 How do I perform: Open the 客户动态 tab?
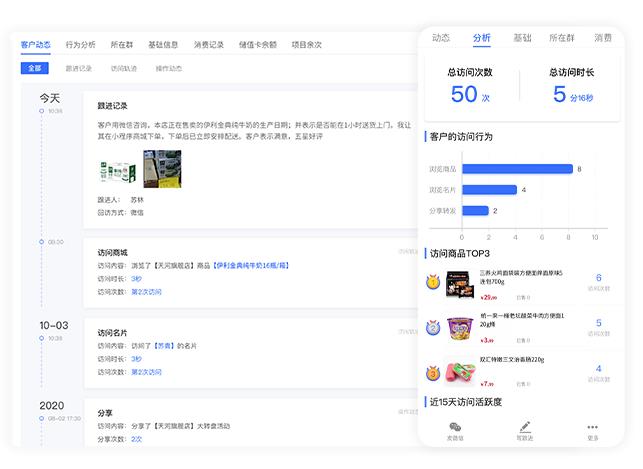pyautogui.click(x=36, y=45)
